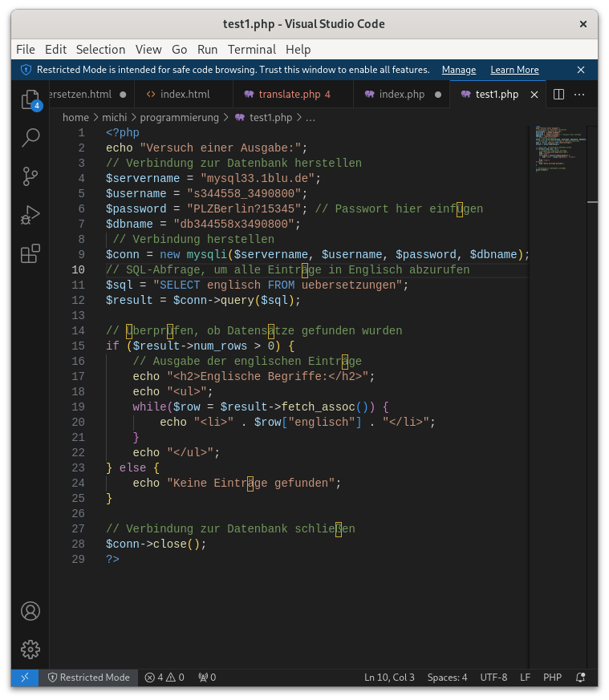Click the closing ?> PHP tag
This screenshot has height=700, width=609.
coord(112,559)
